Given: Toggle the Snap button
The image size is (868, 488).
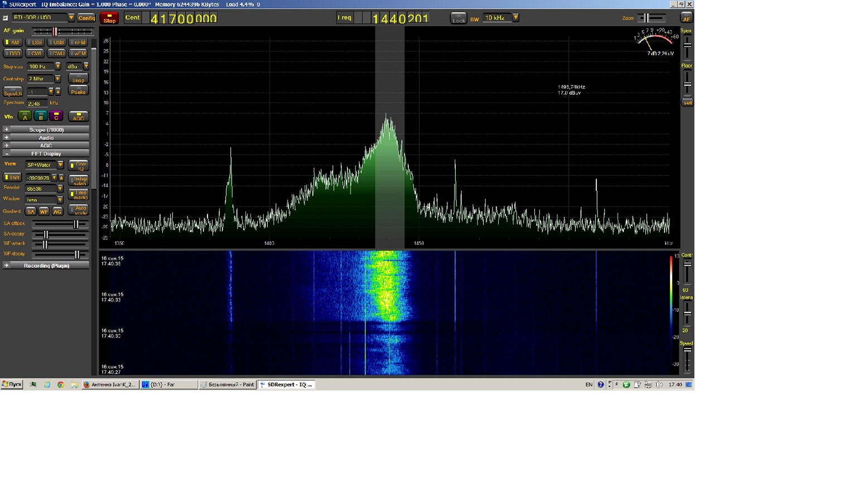Looking at the screenshot, I should (78, 79).
